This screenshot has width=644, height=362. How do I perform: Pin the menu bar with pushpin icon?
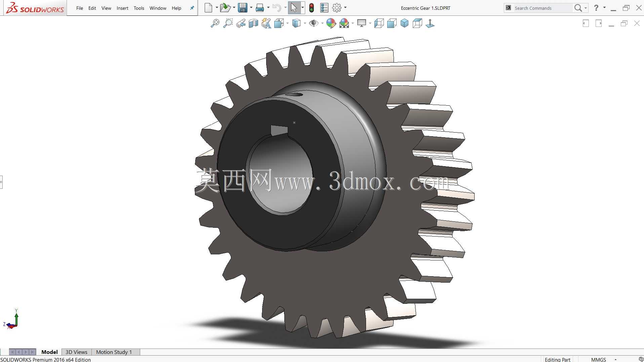[x=192, y=8]
